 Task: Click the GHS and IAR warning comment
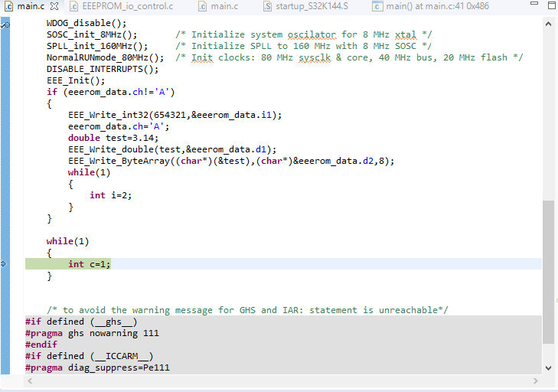coord(247,310)
